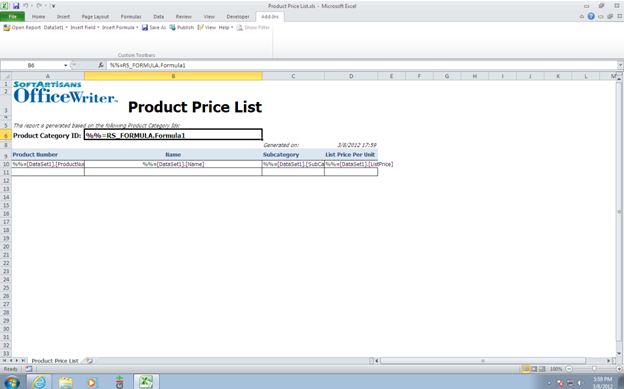Switch to Page Break Preview icon

pyautogui.click(x=542, y=369)
